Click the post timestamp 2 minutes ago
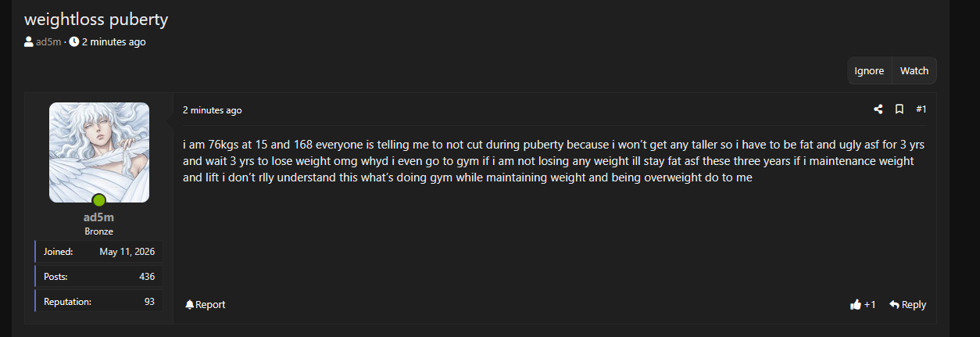Screen dimensions: 980x337 [x=213, y=110]
